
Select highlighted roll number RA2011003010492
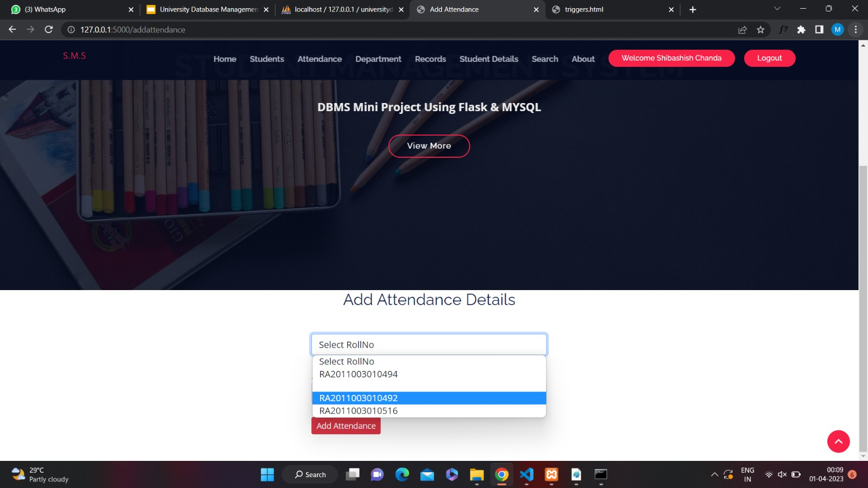[x=429, y=398]
